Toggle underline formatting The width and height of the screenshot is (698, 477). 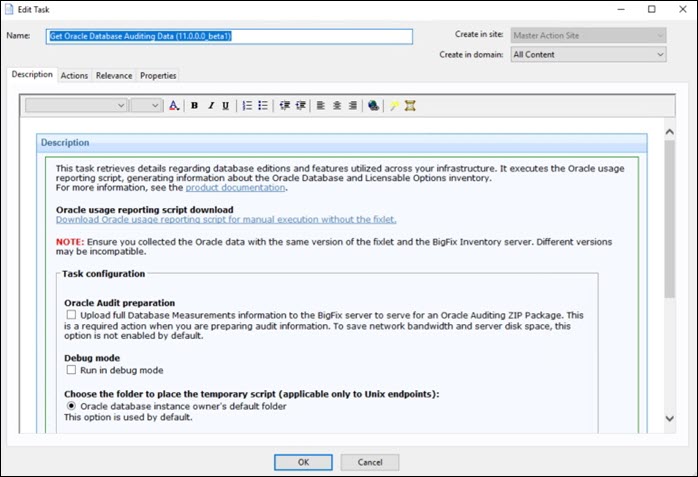[226, 106]
